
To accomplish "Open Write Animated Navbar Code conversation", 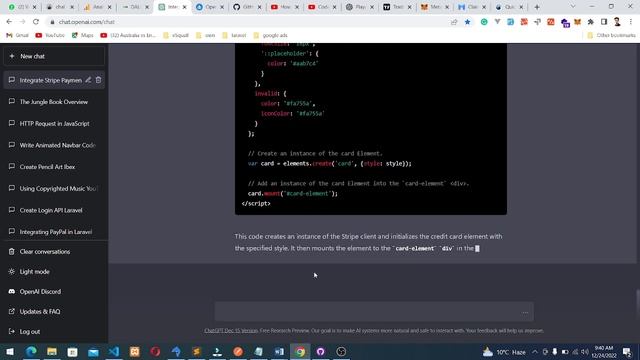I will pos(54,145).
